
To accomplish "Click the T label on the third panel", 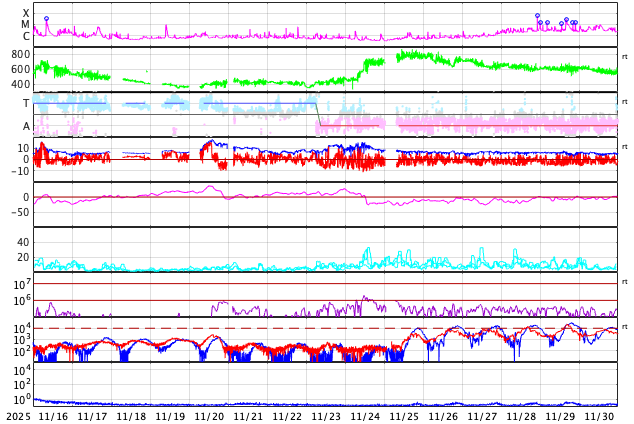I will click(26, 103).
